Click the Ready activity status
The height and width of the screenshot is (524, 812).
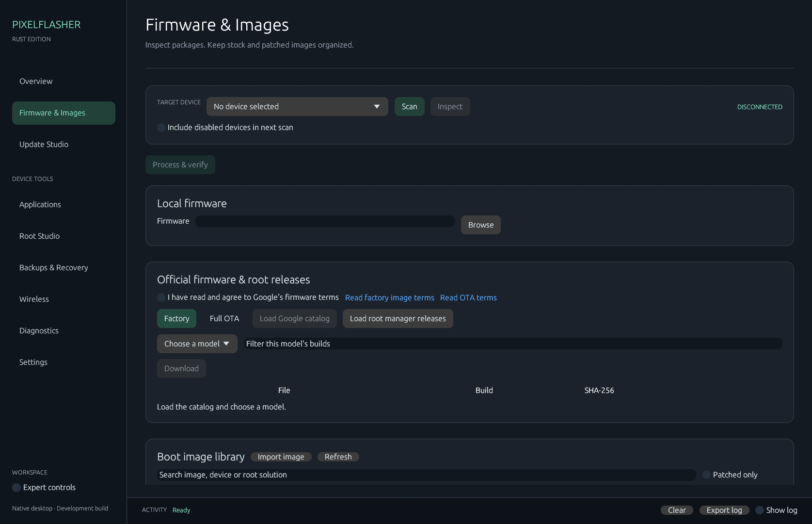coord(181,510)
